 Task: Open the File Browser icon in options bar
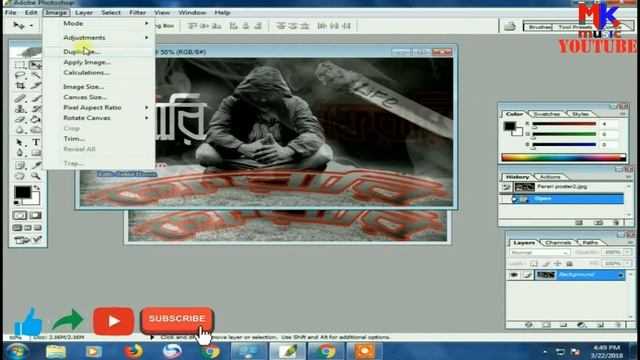[x=509, y=27]
